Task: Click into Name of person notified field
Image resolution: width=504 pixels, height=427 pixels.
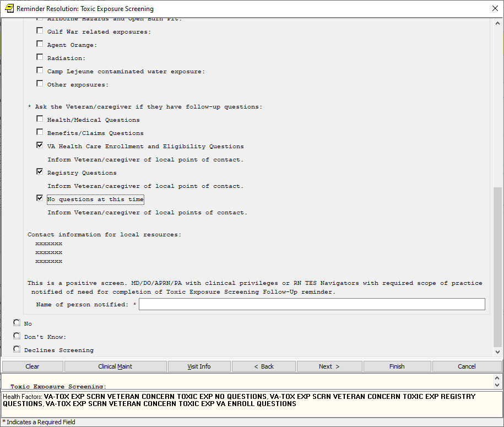Action: pyautogui.click(x=312, y=305)
